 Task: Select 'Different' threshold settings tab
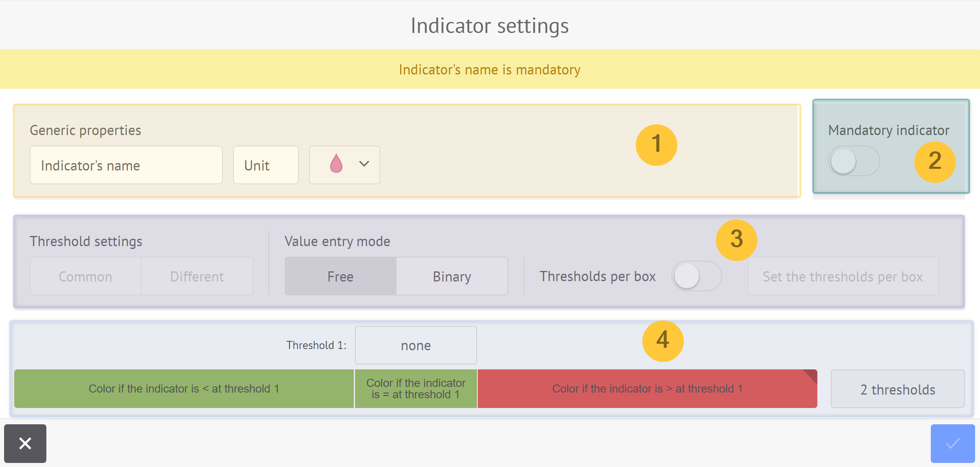197,275
